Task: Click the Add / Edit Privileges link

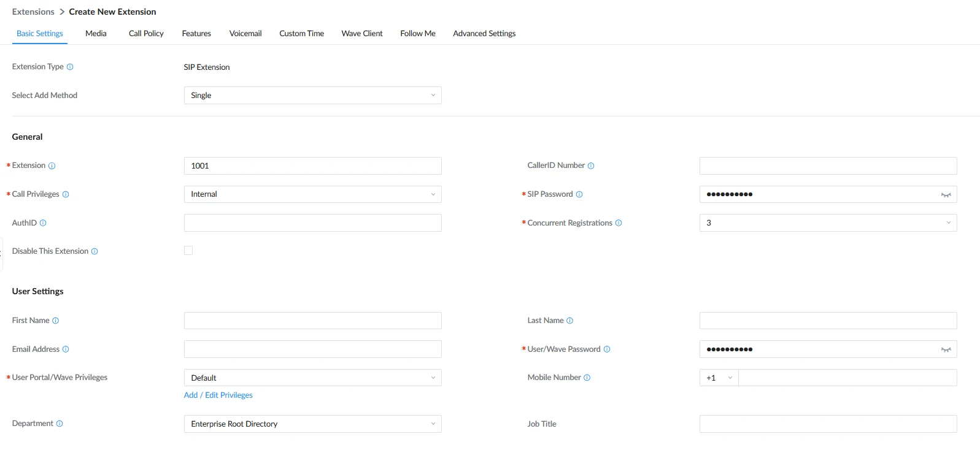Action: pyautogui.click(x=218, y=395)
